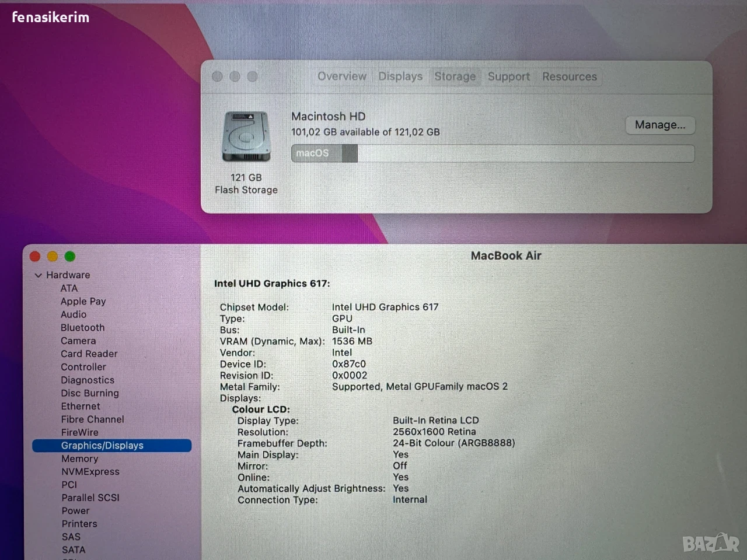
Task: Open the PCI hardware entry
Action: 69,485
